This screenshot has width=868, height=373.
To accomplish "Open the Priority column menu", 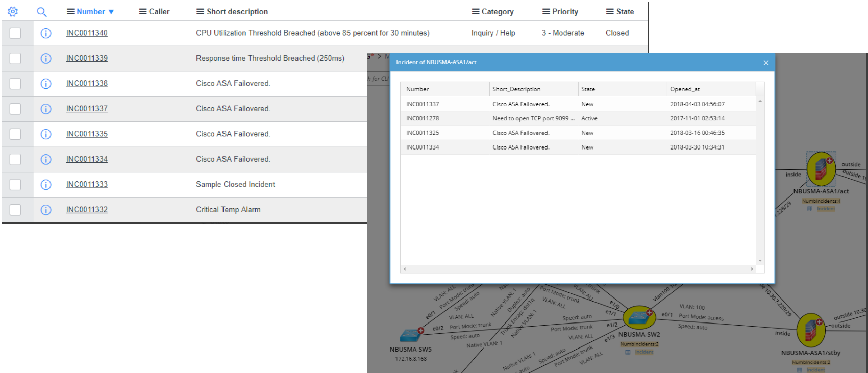I will [x=546, y=12].
